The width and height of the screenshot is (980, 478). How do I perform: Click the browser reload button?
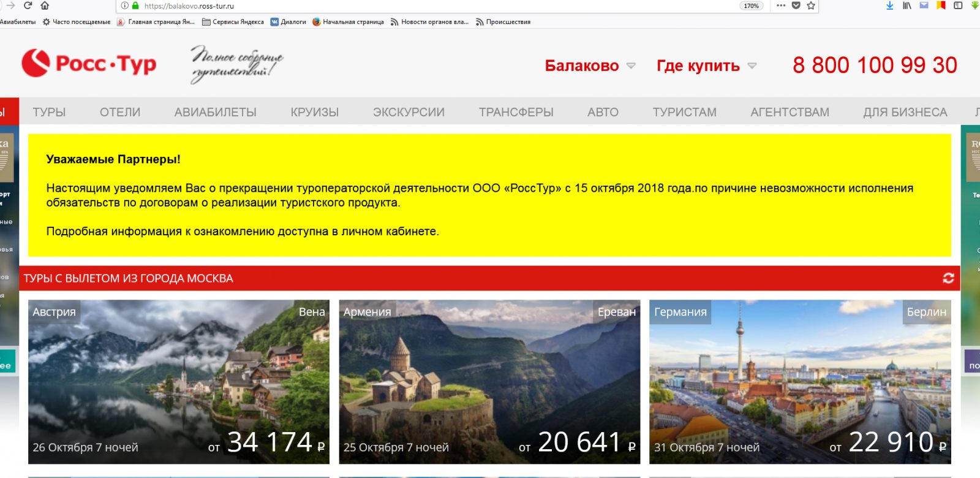pos(28,6)
